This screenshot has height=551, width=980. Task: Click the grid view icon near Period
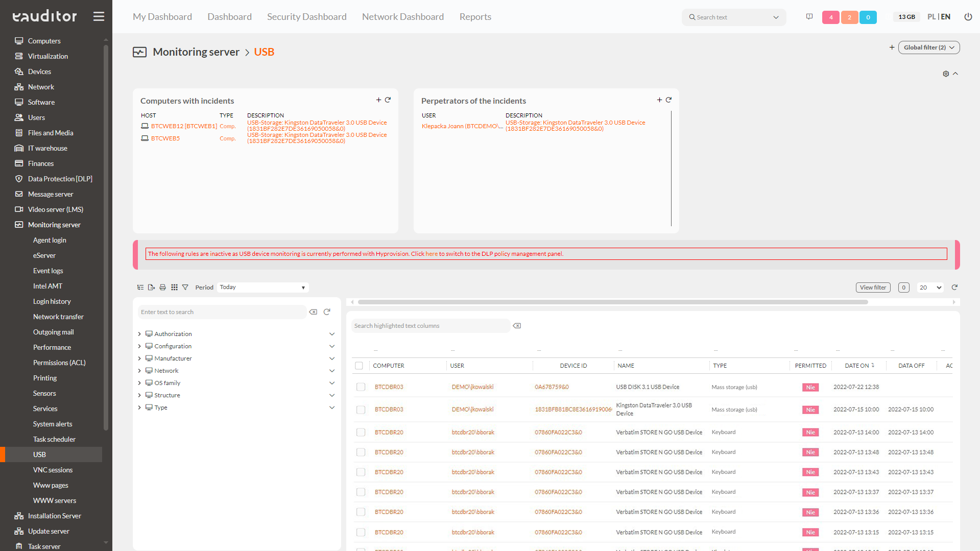tap(174, 287)
